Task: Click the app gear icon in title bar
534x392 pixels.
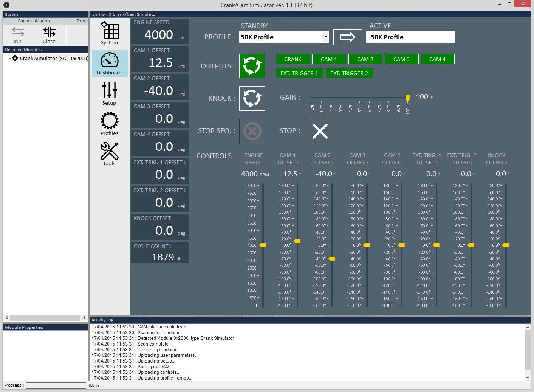Action: pos(6,5)
